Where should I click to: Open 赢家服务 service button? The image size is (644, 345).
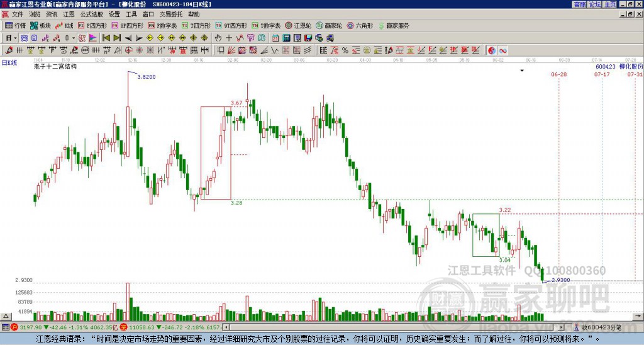[x=394, y=25]
